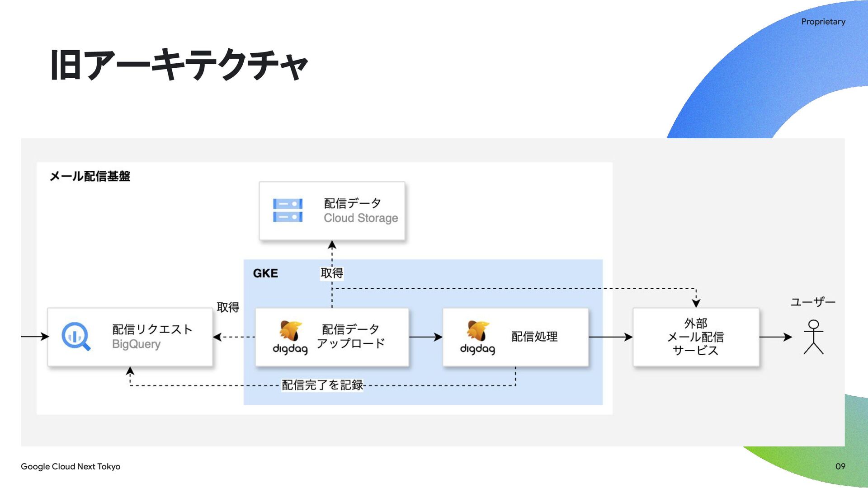868x488 pixels.
Task: Select the slide title 旧アーキテクチャ
Action: tap(179, 65)
